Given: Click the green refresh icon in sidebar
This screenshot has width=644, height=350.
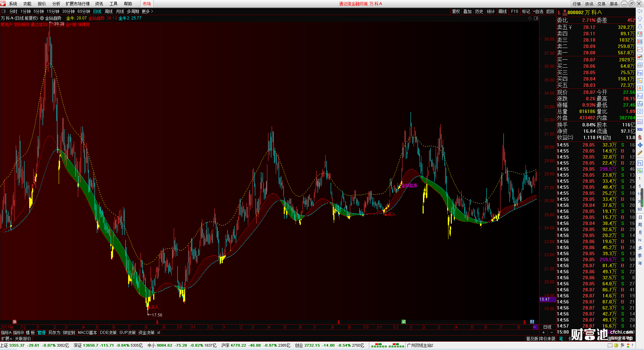Looking at the screenshot, I should pyautogui.click(x=640, y=171).
